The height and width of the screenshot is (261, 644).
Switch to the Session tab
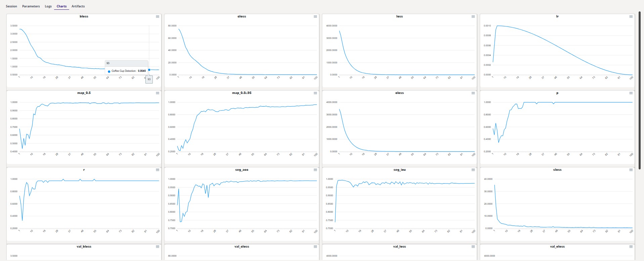pos(11,6)
